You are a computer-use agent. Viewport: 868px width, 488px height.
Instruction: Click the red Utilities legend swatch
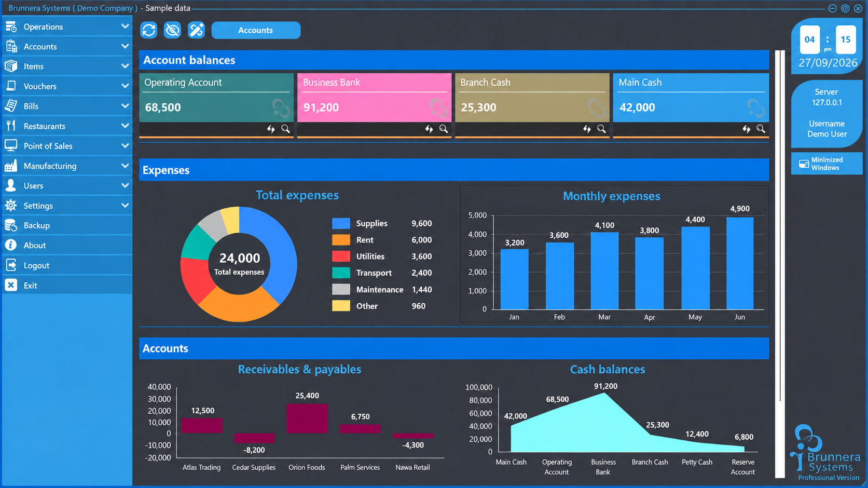341,256
